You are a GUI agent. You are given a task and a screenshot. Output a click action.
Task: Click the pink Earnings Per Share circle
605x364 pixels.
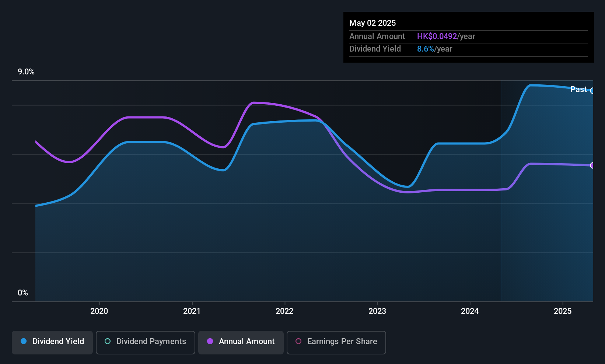click(298, 341)
